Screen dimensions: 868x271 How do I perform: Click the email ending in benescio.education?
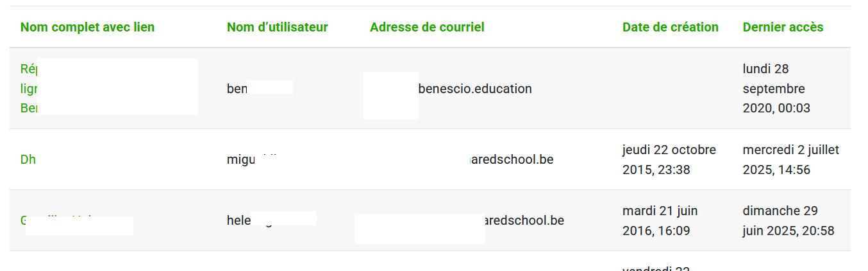click(474, 89)
